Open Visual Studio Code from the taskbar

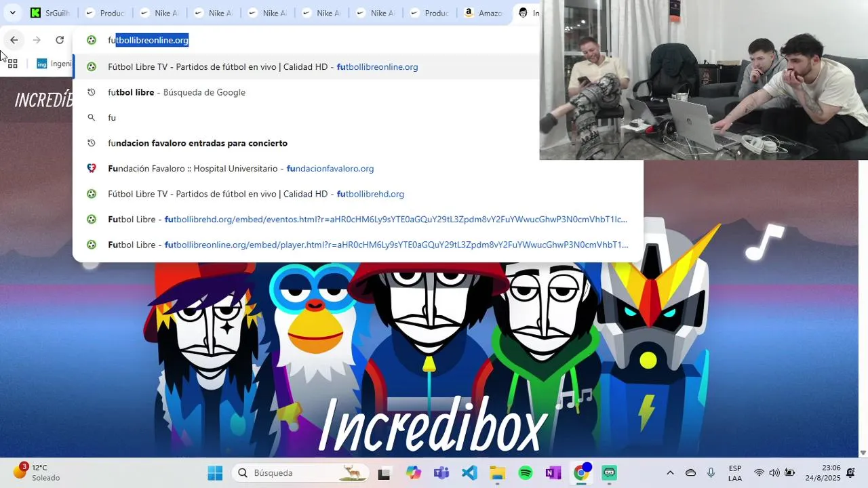pos(469,473)
